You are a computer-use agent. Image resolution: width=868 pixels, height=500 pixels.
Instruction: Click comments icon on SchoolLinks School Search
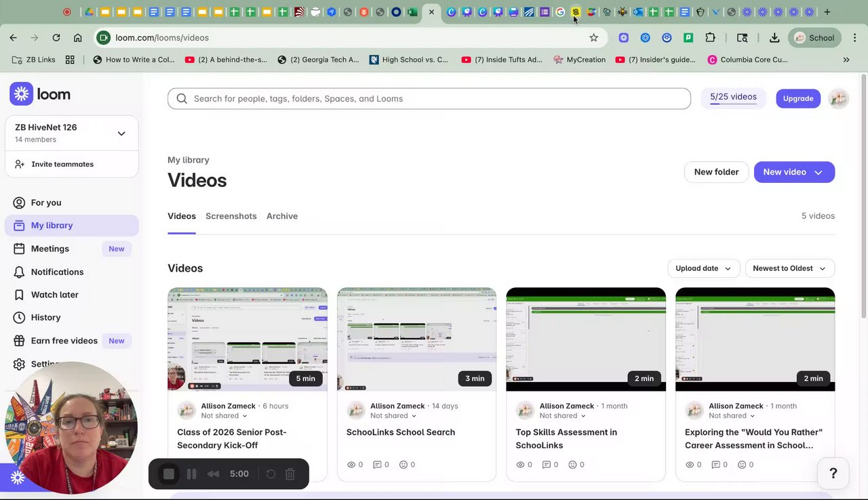tap(378, 465)
